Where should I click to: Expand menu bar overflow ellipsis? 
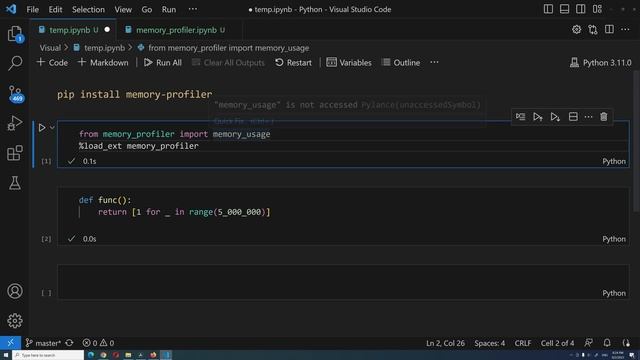(193, 9)
